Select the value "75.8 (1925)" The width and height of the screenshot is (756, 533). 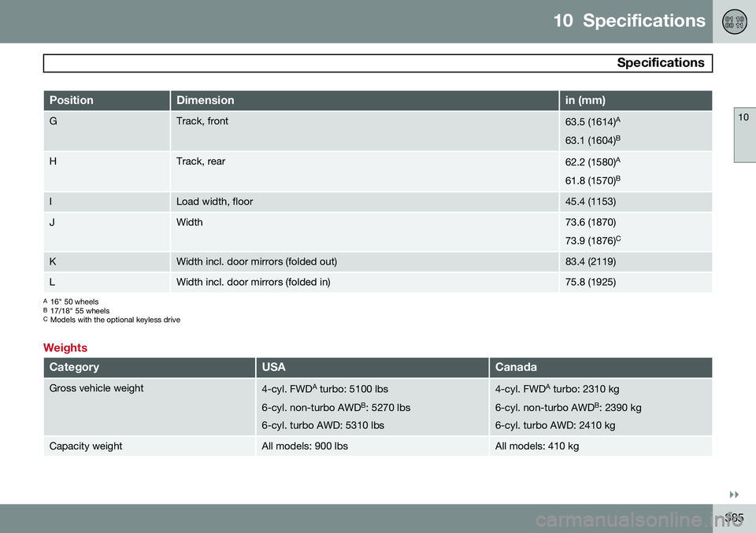tap(591, 282)
